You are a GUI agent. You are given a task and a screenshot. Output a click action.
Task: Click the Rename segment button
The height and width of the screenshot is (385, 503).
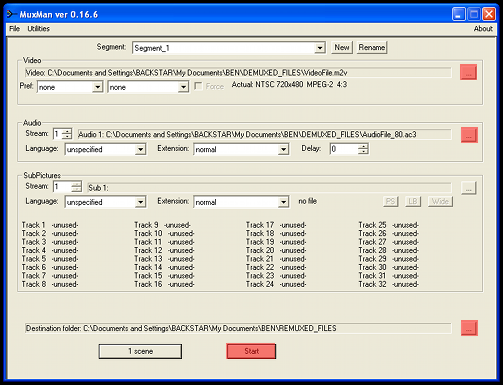click(x=372, y=47)
